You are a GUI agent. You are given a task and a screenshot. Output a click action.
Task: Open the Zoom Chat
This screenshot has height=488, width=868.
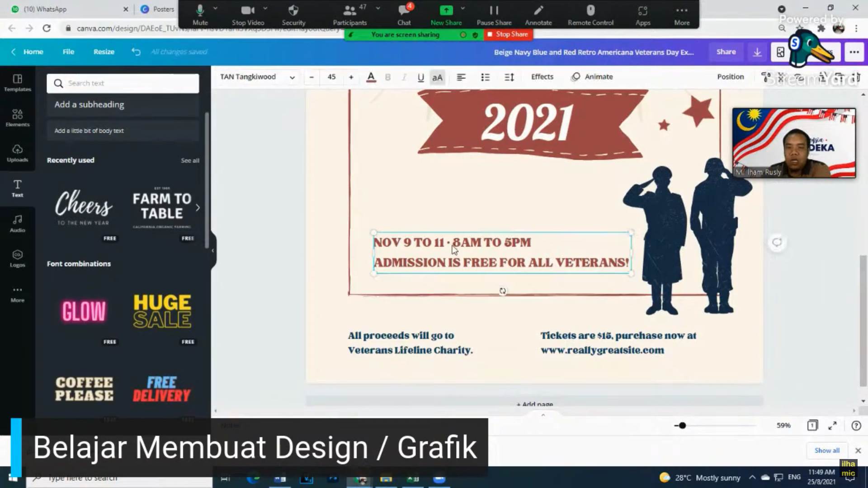(404, 15)
